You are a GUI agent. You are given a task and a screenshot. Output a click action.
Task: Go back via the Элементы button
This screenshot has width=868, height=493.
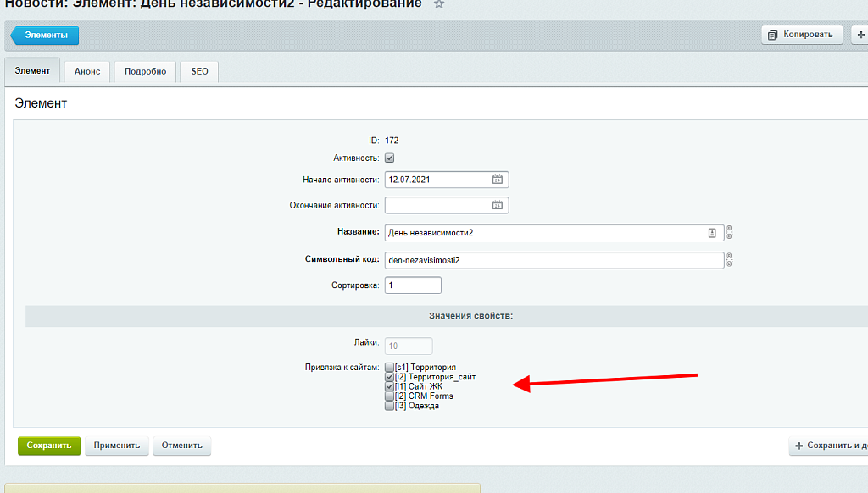tap(46, 35)
